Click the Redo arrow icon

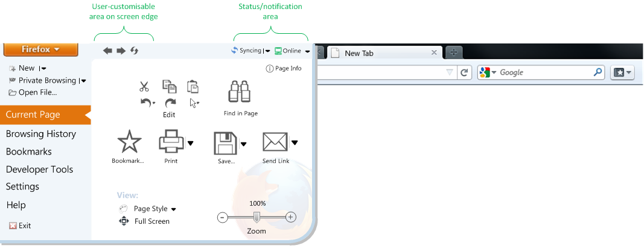pyautogui.click(x=170, y=103)
